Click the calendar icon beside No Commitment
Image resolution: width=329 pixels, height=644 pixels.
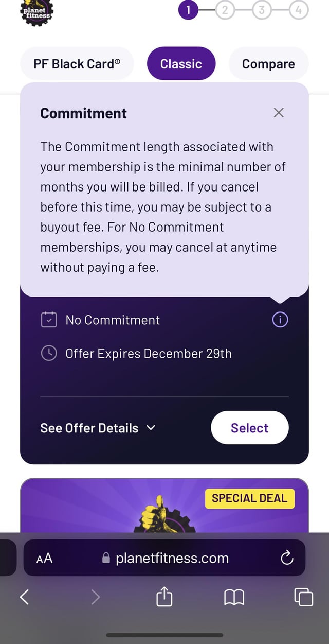tap(49, 319)
